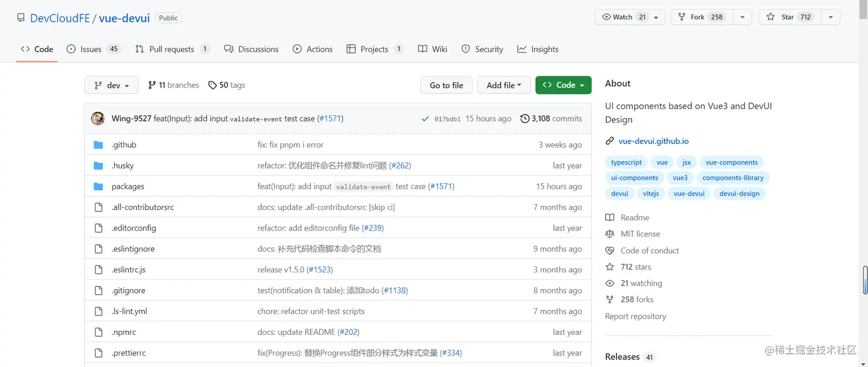Click the Code of conduct heart icon
The height and width of the screenshot is (367, 868).
(x=610, y=251)
